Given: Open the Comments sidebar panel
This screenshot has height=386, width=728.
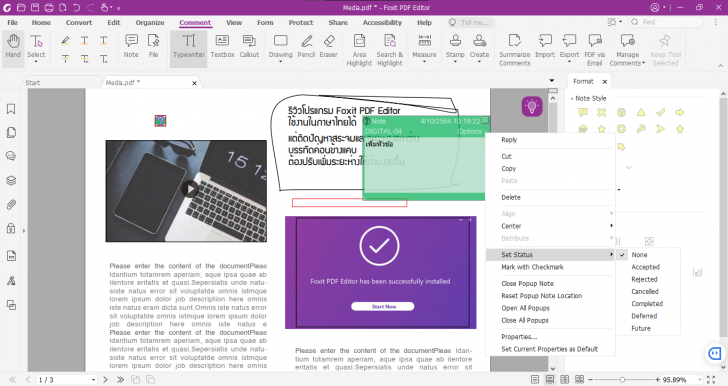Looking at the screenshot, I should coord(11,156).
